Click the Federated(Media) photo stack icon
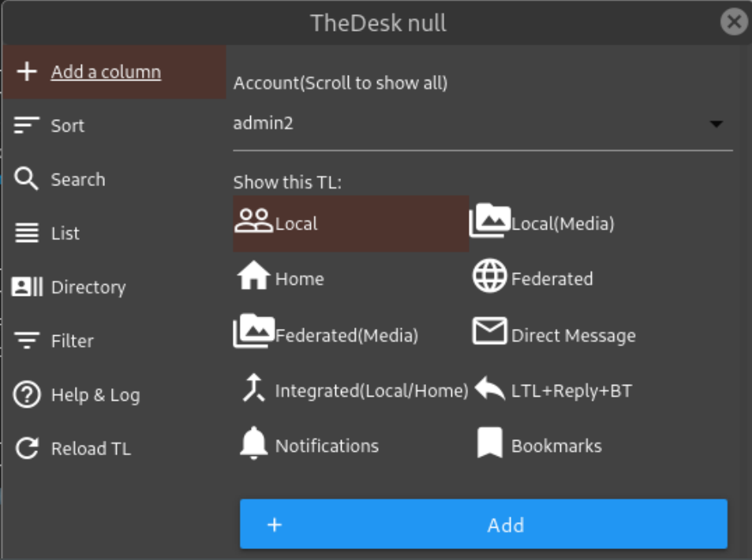 click(253, 332)
